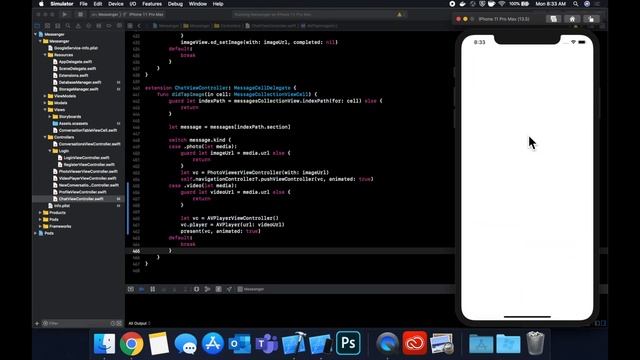Viewport: 640px width, 360px height.
Task: Expand the Products folder
Action: (x=40, y=213)
